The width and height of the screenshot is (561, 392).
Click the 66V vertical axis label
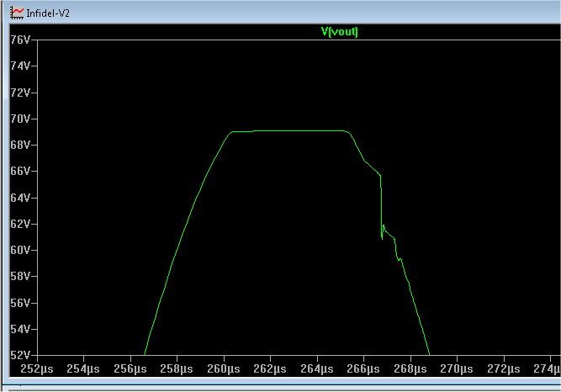(20, 171)
